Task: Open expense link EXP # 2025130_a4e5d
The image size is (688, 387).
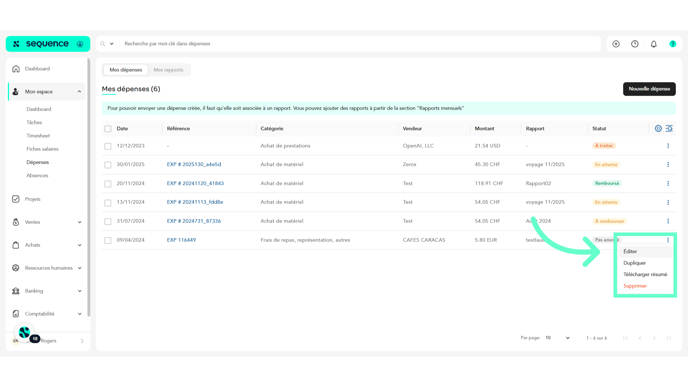Action: [194, 165]
